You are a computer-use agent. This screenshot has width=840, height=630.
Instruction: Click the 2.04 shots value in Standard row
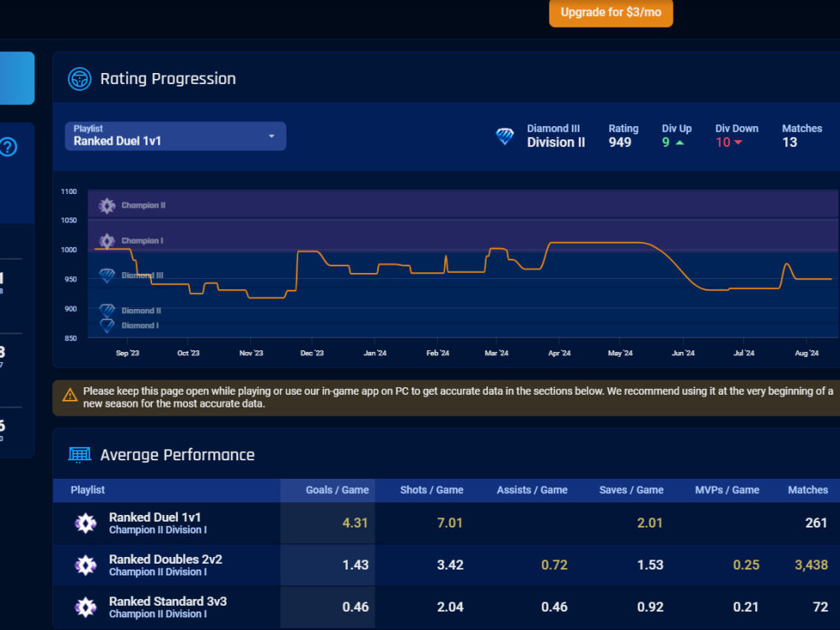[449, 607]
